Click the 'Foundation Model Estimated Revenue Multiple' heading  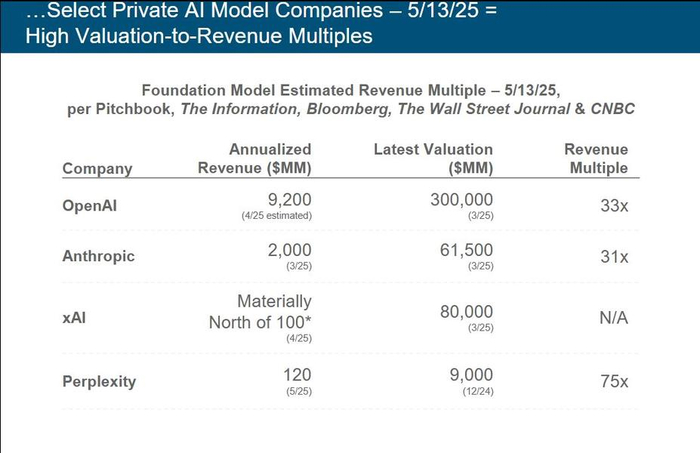tap(349, 88)
